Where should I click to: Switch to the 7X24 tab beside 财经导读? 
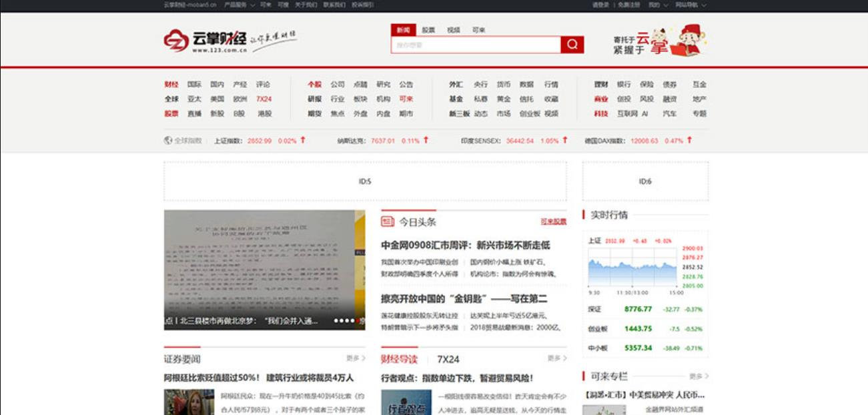[448, 359]
